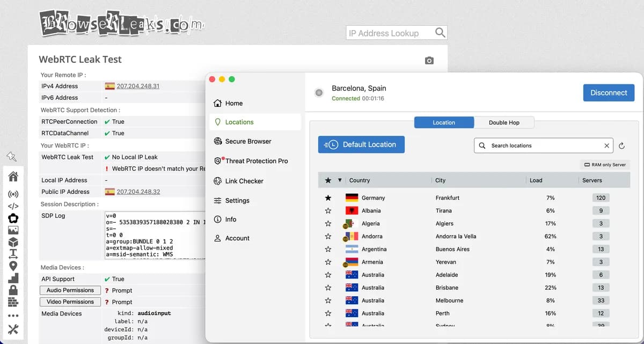
Task: Select the Australia Perth server row
Action: [474, 313]
